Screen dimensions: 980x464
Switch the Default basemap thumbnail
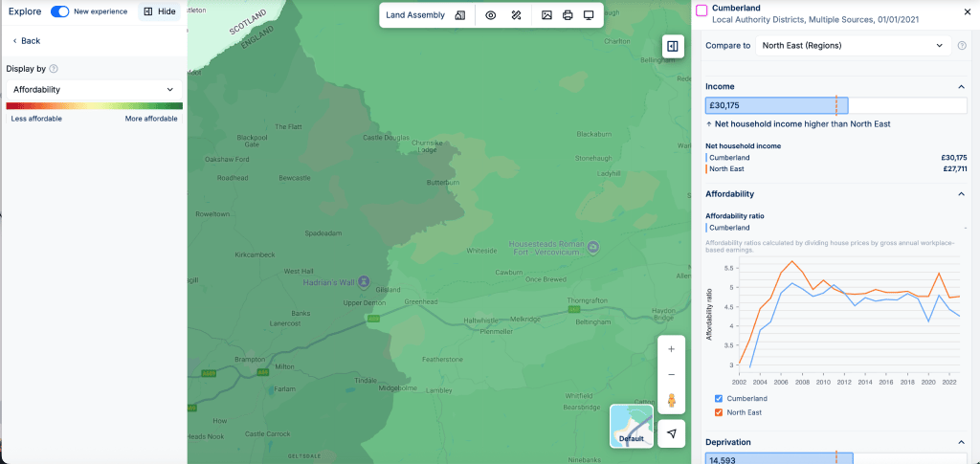point(632,426)
